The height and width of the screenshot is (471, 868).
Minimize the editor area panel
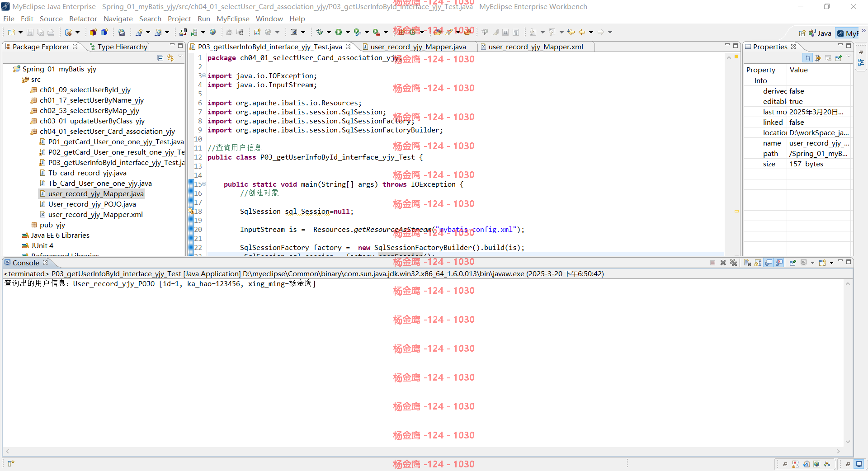[727, 46]
